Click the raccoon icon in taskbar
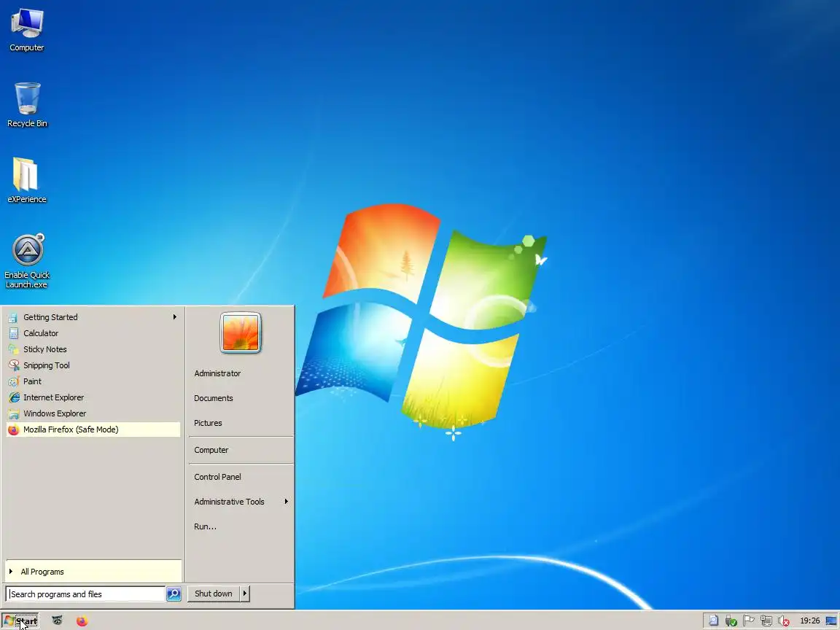The height and width of the screenshot is (630, 840). tap(58, 621)
